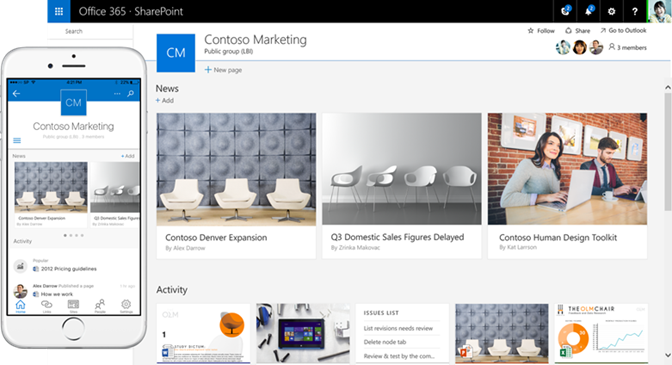Open the 3 members list
672x365 pixels.
pos(627,48)
